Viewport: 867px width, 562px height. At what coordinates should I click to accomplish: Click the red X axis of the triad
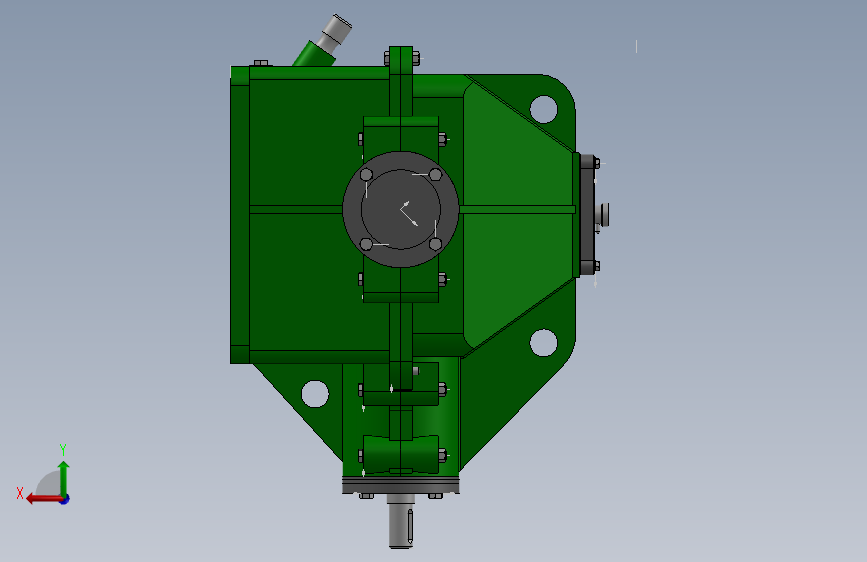click(x=43, y=499)
